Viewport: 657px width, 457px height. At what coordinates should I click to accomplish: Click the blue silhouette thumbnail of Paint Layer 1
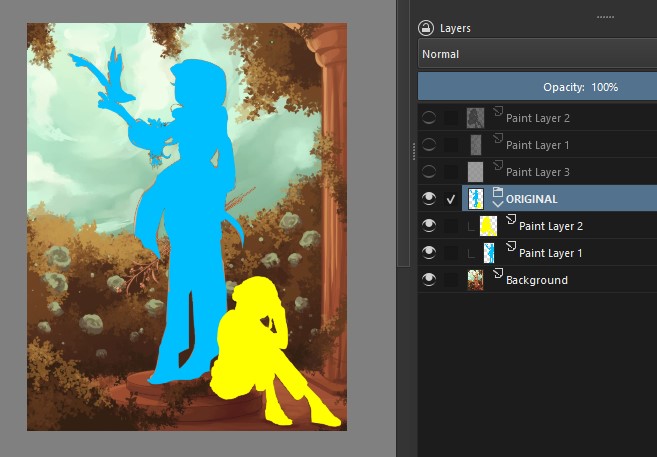(489, 253)
